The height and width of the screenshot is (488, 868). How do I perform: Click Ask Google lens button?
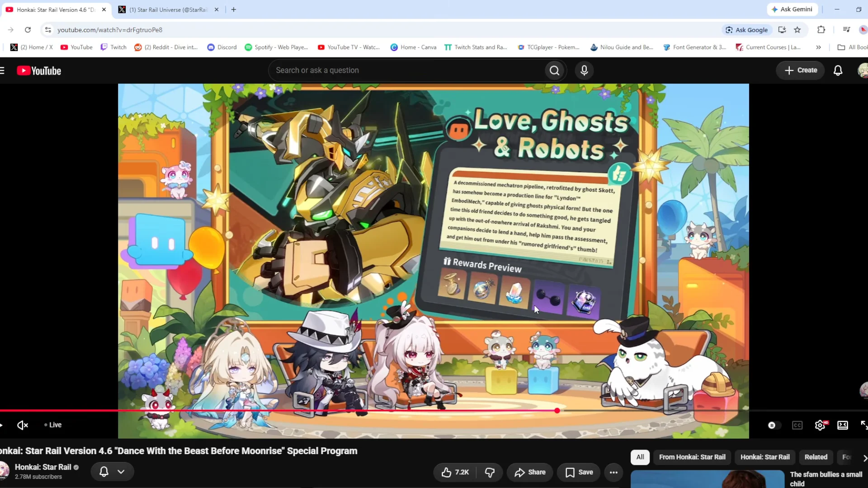pos(747,30)
